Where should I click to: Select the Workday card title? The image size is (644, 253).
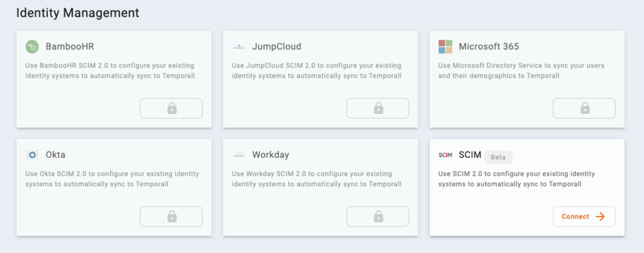[x=270, y=155]
